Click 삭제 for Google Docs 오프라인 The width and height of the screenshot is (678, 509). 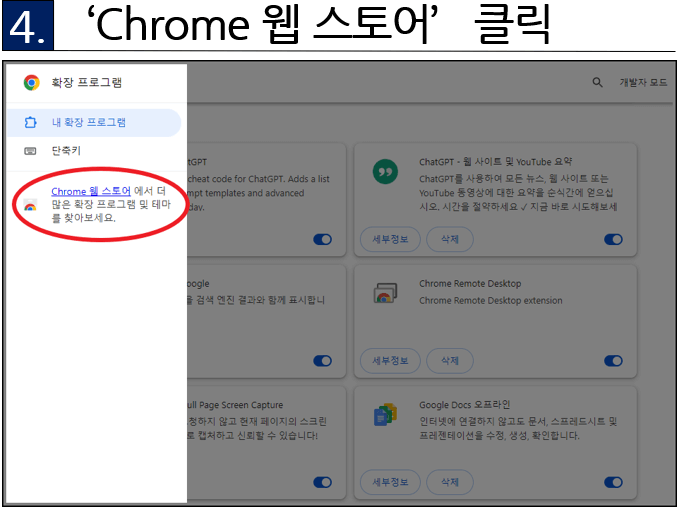pos(450,482)
